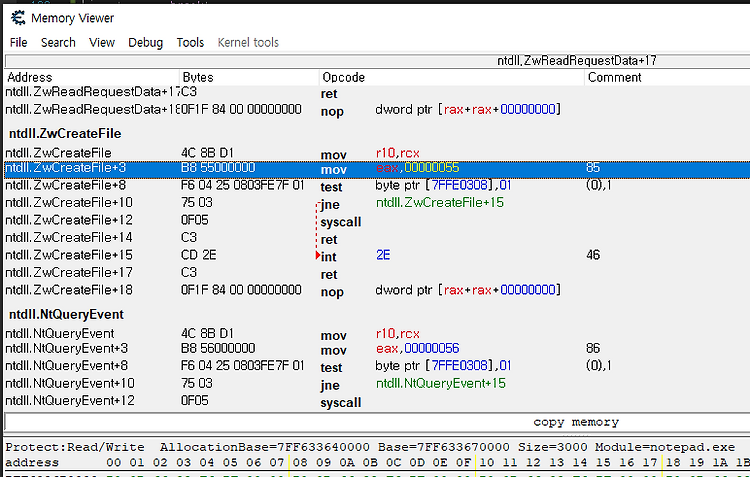Image resolution: width=750 pixels, height=477 pixels.
Task: Click the Bytes column header
Action: coord(249,78)
